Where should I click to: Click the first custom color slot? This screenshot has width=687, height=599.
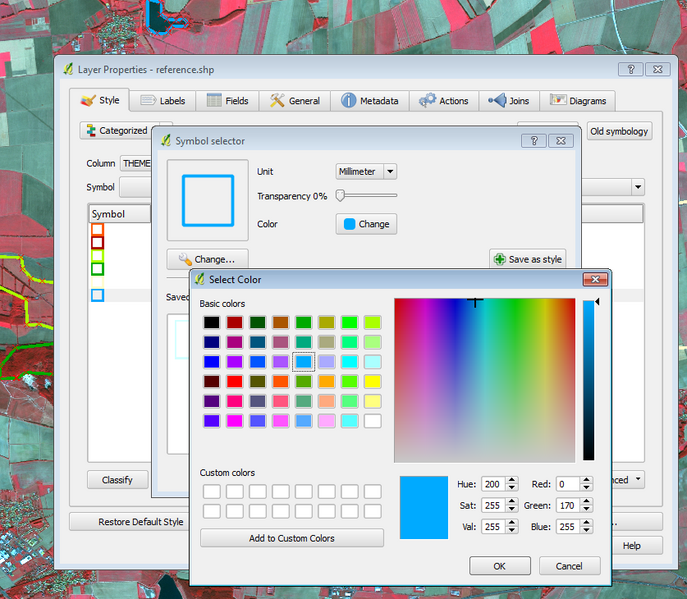point(212,491)
